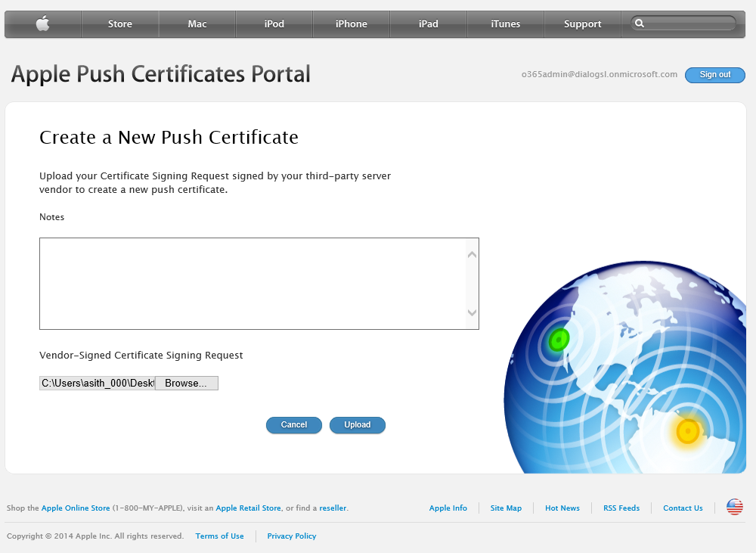Open the Site Map footer link
The image size is (756, 553).
point(506,508)
